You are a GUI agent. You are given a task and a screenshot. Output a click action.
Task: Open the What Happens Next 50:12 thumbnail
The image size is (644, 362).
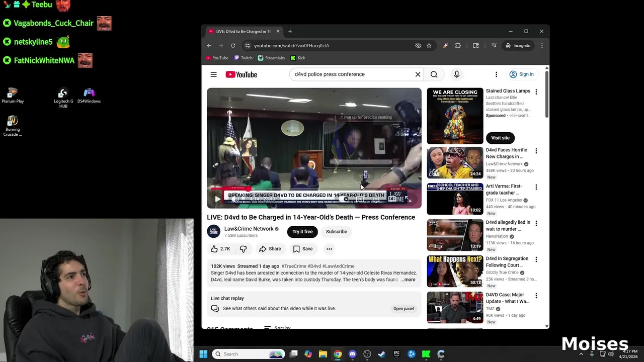455,271
